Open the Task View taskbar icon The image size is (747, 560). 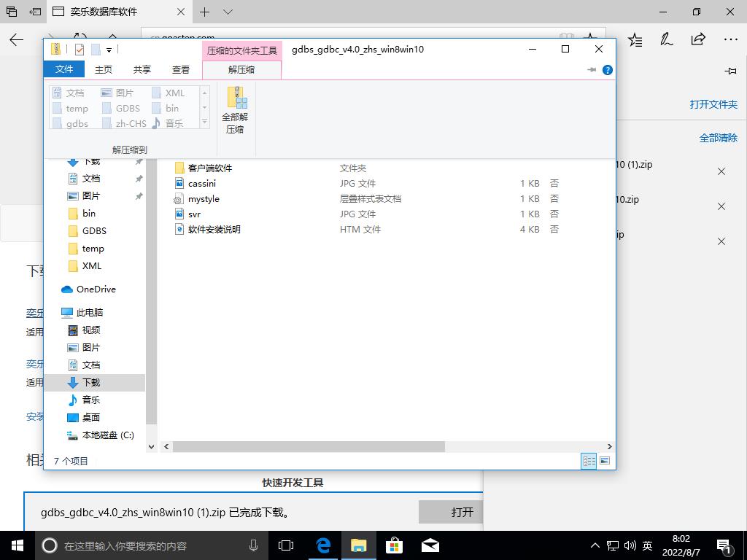[x=286, y=545]
